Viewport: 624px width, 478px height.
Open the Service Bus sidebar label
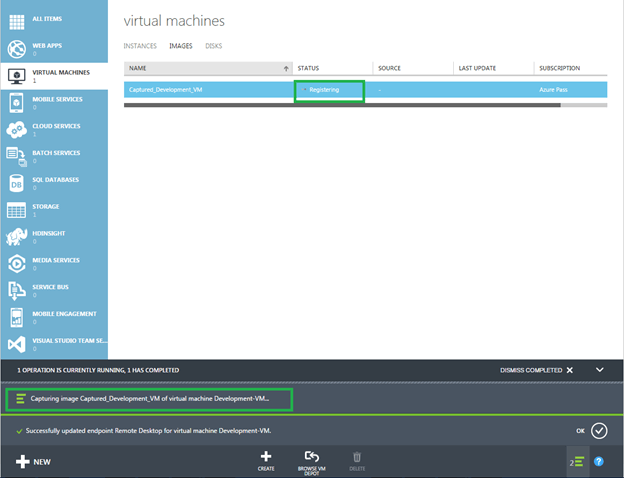pyautogui.click(x=51, y=287)
